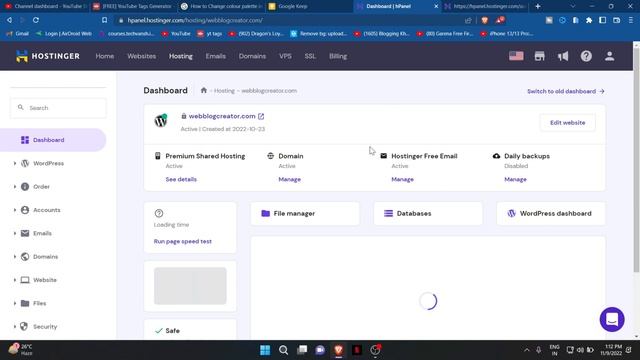Image resolution: width=640 pixels, height=360 pixels.
Task: Open Websites in top navigation
Action: coord(141,56)
